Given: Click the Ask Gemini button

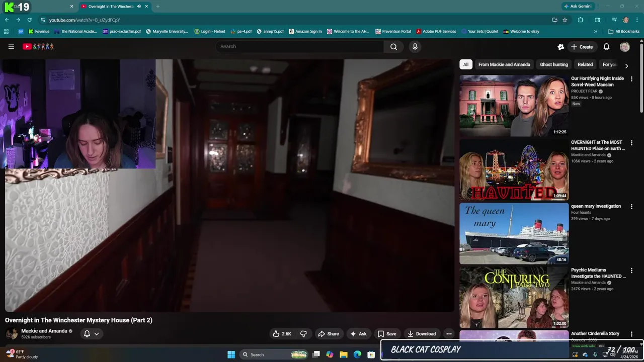Looking at the screenshot, I should (578, 7).
